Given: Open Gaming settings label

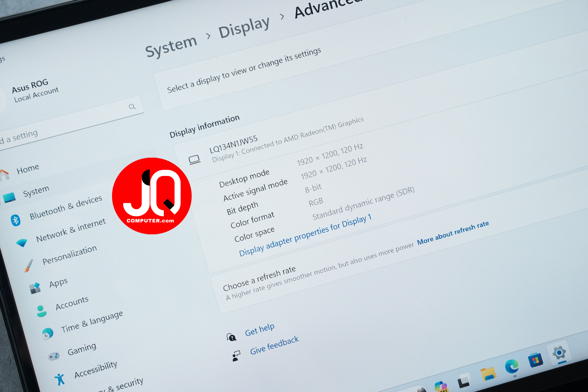Looking at the screenshot, I should [82, 349].
